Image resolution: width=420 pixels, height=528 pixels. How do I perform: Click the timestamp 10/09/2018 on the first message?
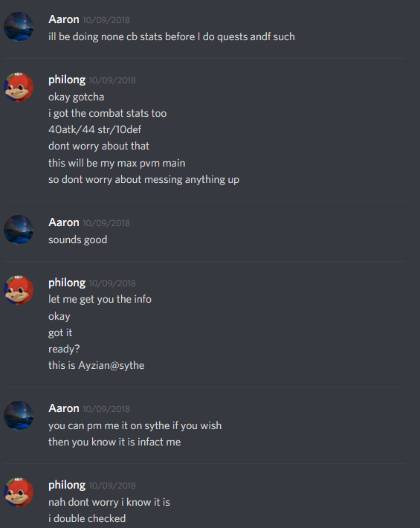[106, 20]
